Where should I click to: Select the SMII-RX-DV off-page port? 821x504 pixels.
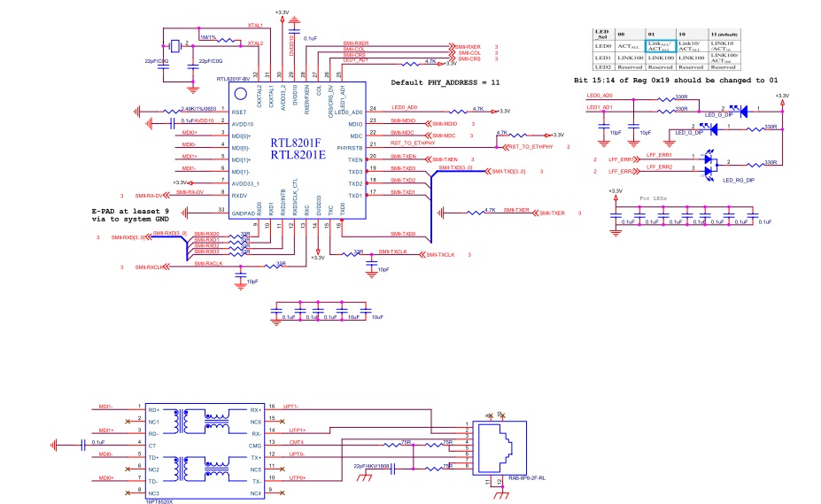pos(152,196)
